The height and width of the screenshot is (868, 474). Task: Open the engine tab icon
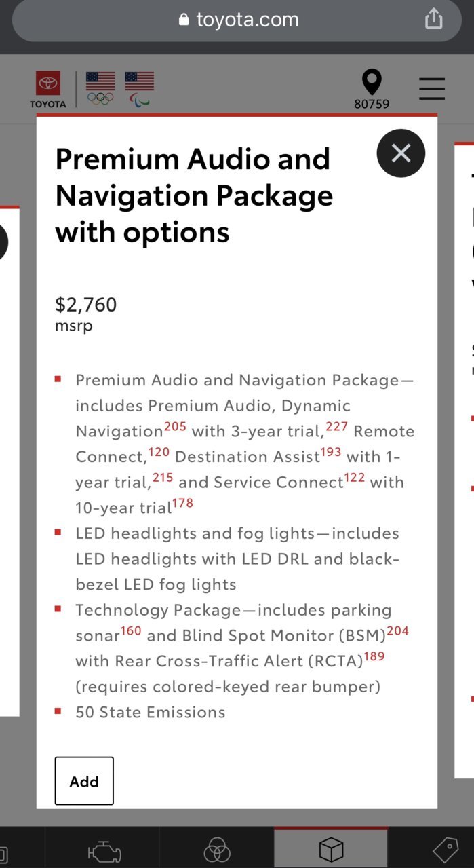[x=104, y=850]
